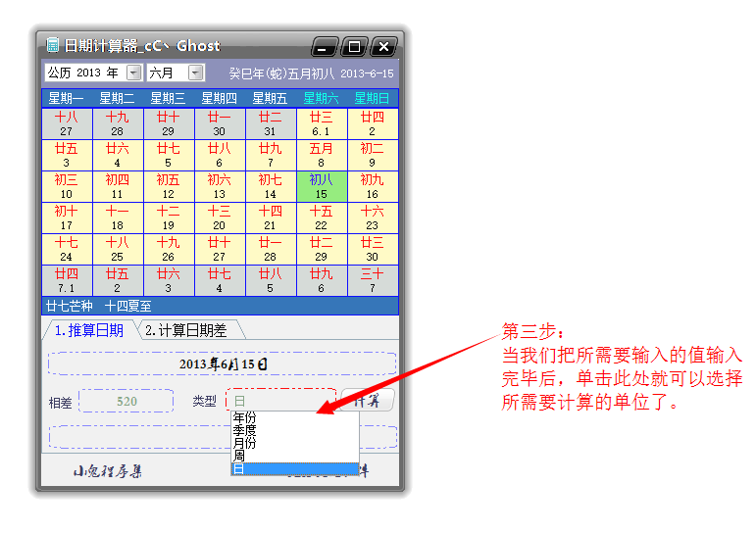Viewport: 756px width, 533px height.
Task: Click the 计算 button
Action: pos(368,400)
